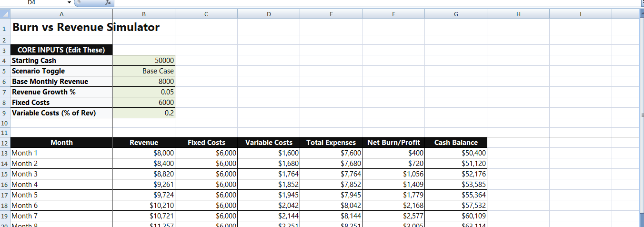Select the Cash Balance column heading cell
The height and width of the screenshot is (227, 644).
coord(456,143)
